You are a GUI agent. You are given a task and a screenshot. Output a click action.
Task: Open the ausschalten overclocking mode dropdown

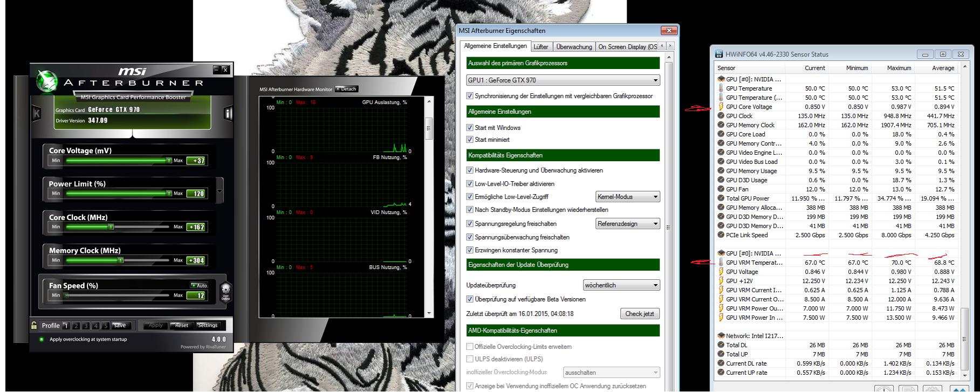click(x=612, y=373)
